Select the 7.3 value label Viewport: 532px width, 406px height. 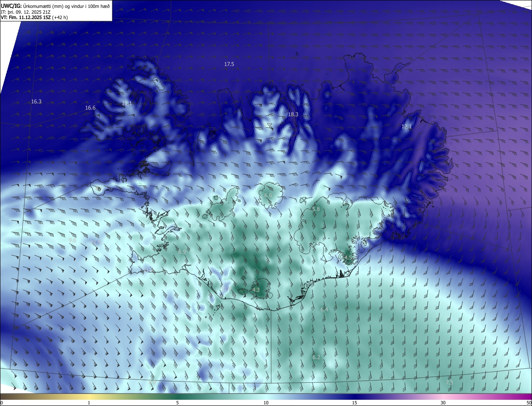(449, 383)
